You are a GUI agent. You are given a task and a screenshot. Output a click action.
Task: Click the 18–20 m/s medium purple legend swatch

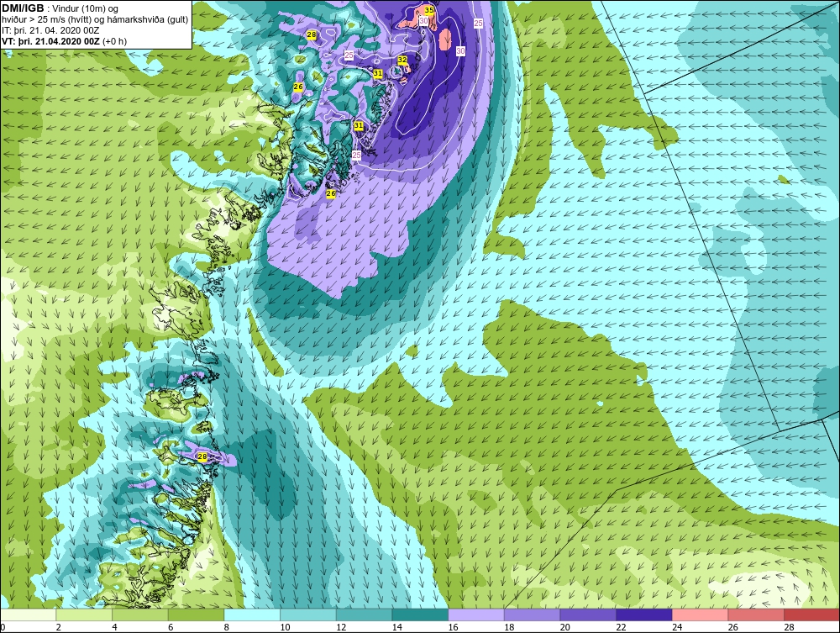(532, 615)
